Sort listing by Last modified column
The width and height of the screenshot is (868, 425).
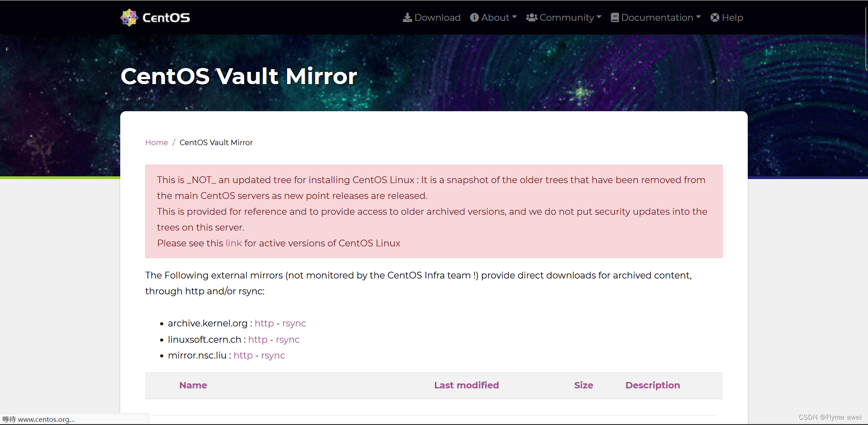click(467, 385)
